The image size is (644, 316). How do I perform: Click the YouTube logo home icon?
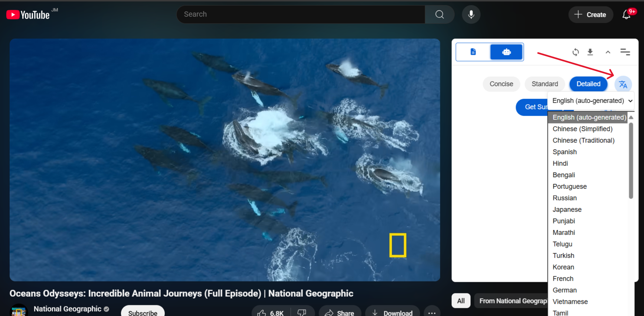click(x=28, y=15)
